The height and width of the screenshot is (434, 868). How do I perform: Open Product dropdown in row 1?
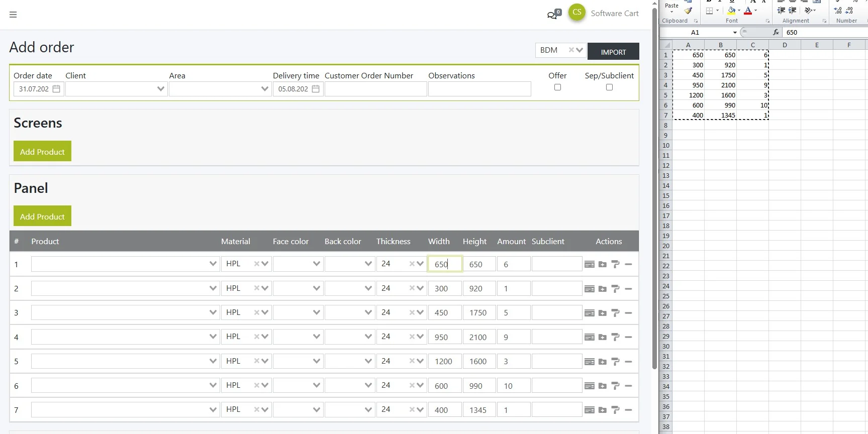(x=213, y=264)
